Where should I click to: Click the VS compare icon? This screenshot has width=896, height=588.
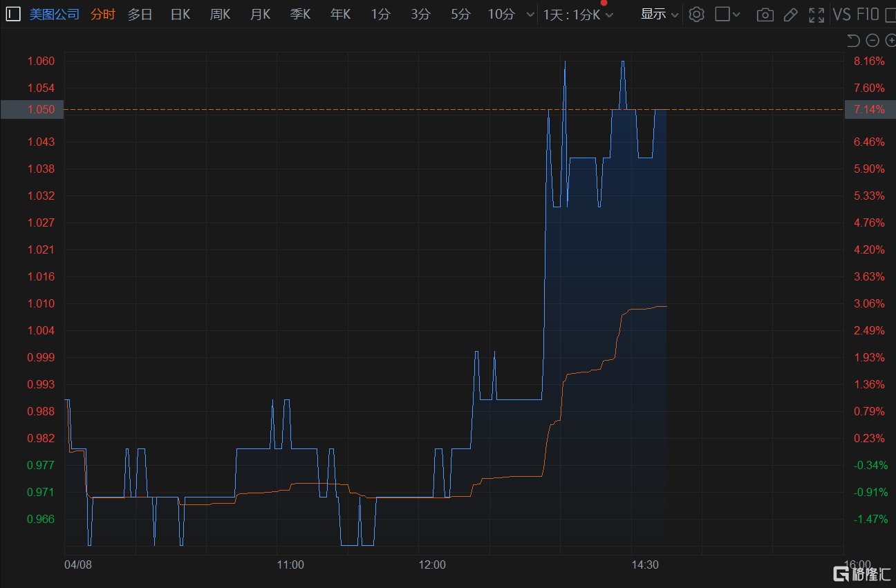coord(841,15)
